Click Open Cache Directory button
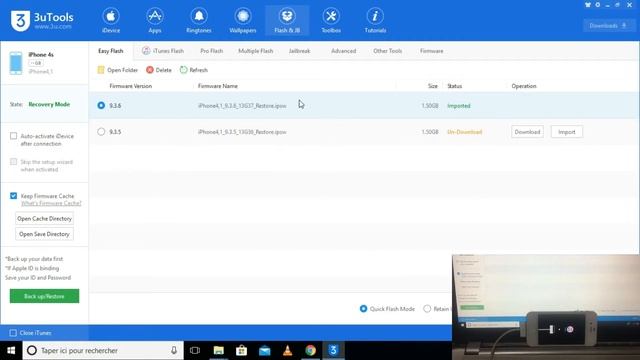The height and width of the screenshot is (360, 640). click(x=44, y=219)
